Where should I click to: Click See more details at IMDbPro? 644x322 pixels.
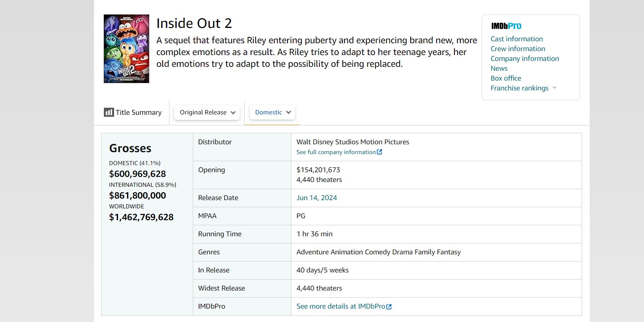tap(341, 306)
